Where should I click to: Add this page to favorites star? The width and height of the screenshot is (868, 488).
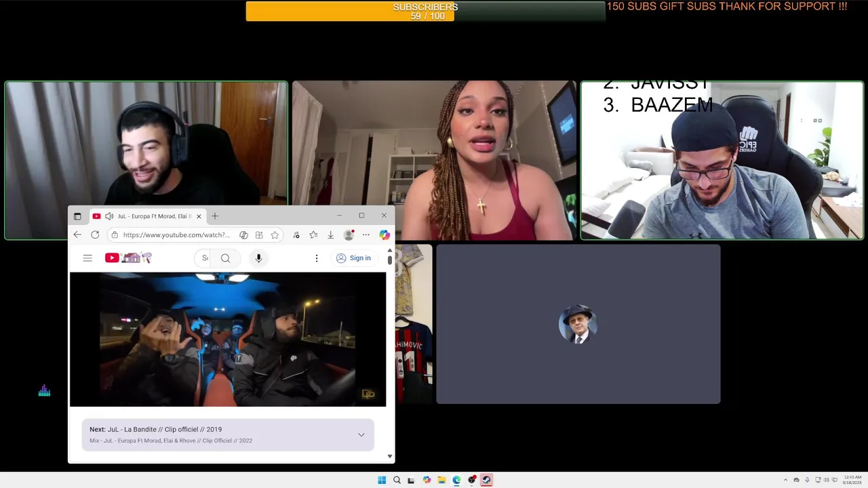275,235
